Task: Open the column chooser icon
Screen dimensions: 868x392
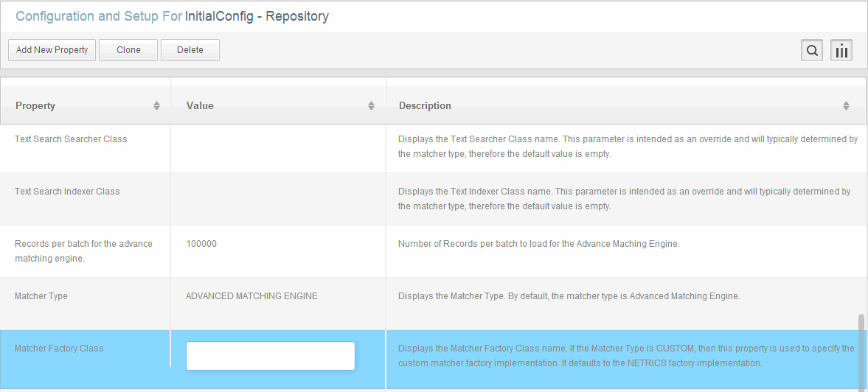Action: [x=841, y=50]
